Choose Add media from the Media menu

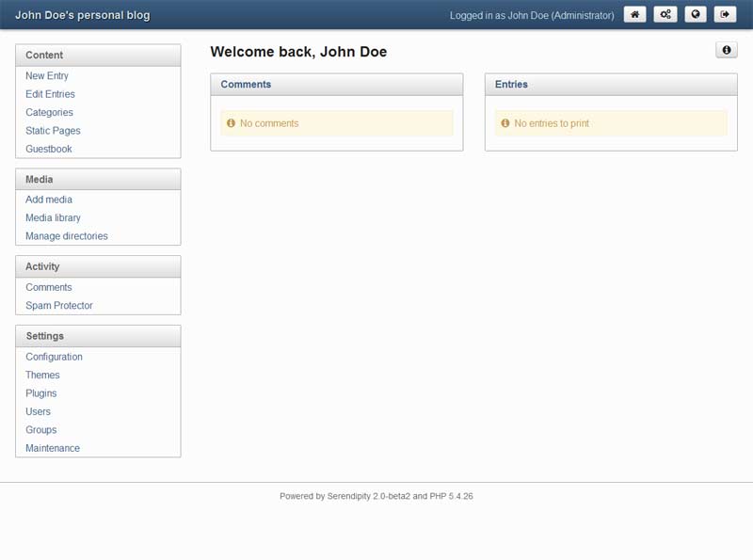click(49, 200)
